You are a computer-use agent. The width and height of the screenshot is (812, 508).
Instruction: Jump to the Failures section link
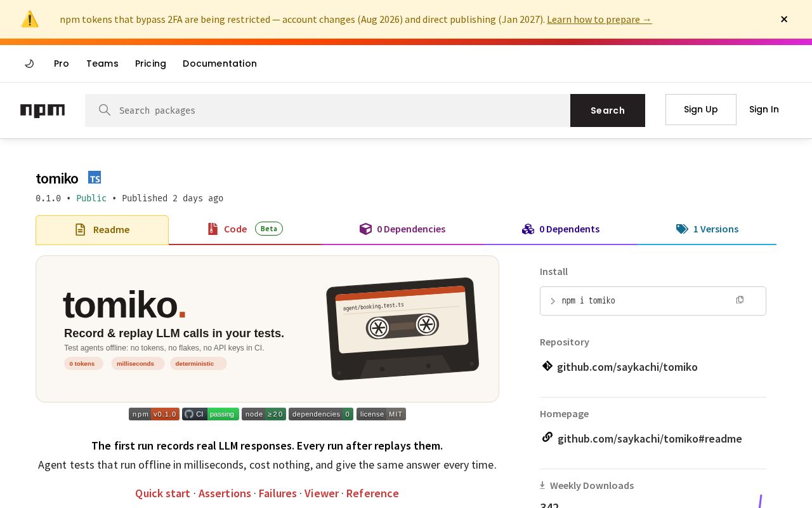coord(277,493)
